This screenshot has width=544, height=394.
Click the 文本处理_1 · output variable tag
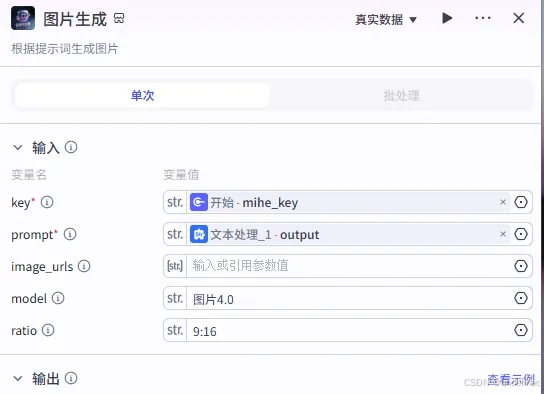click(350, 234)
